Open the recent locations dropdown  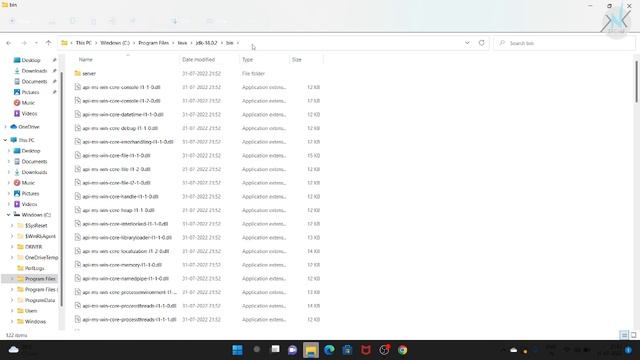(36, 43)
